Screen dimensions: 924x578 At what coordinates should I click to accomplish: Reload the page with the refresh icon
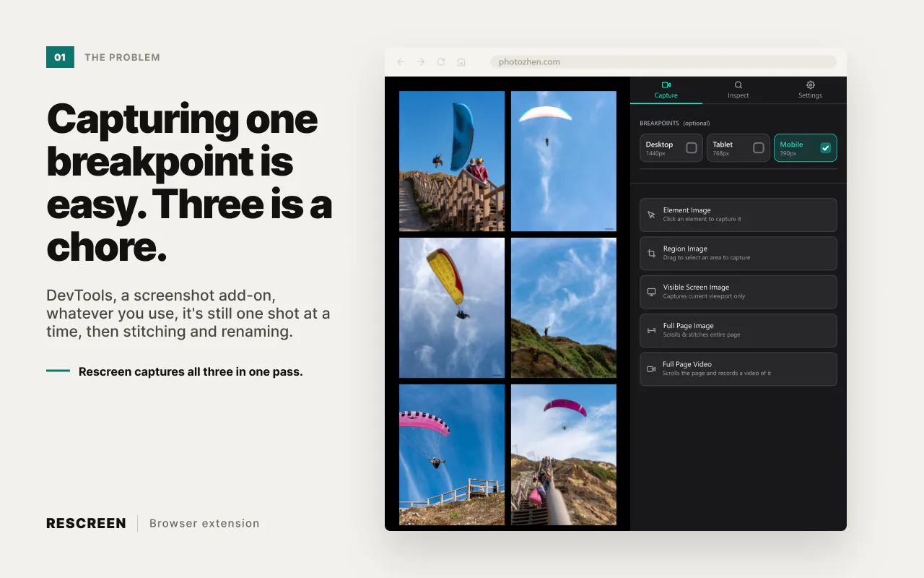pyautogui.click(x=441, y=62)
